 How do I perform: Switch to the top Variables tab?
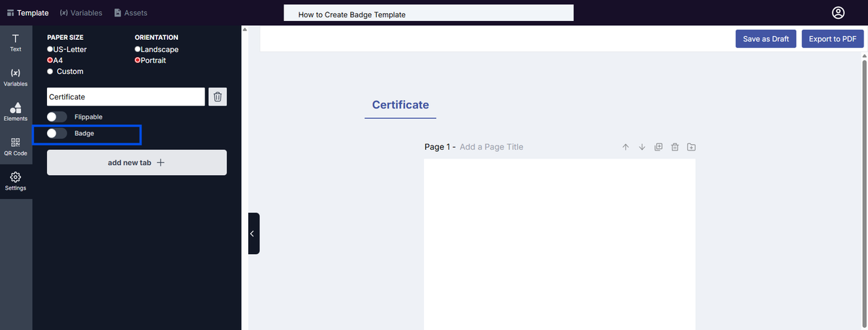pyautogui.click(x=81, y=13)
